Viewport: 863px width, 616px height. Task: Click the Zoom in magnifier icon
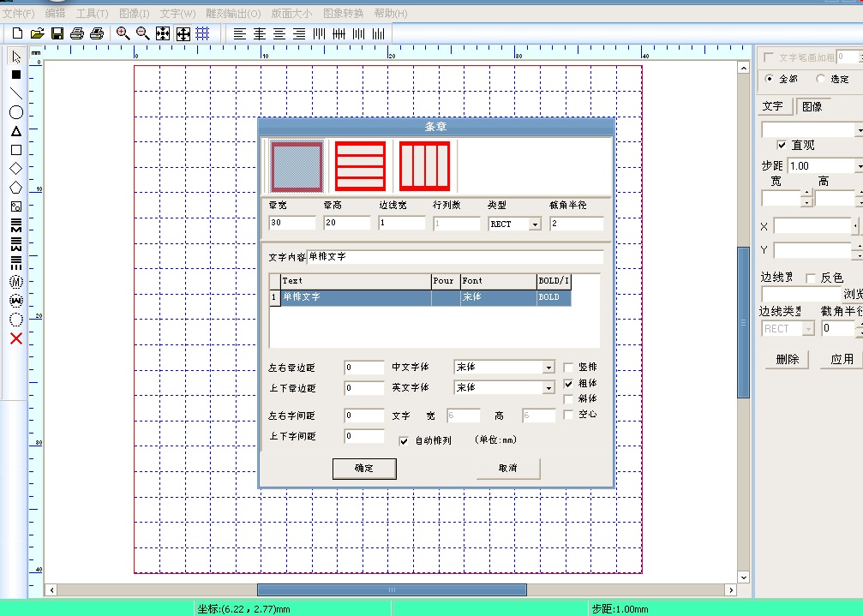tap(123, 34)
